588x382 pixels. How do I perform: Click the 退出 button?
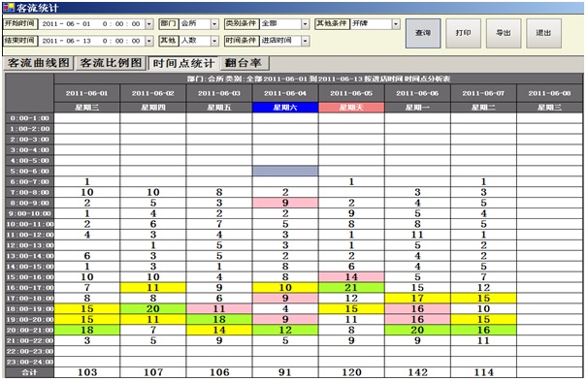[543, 33]
